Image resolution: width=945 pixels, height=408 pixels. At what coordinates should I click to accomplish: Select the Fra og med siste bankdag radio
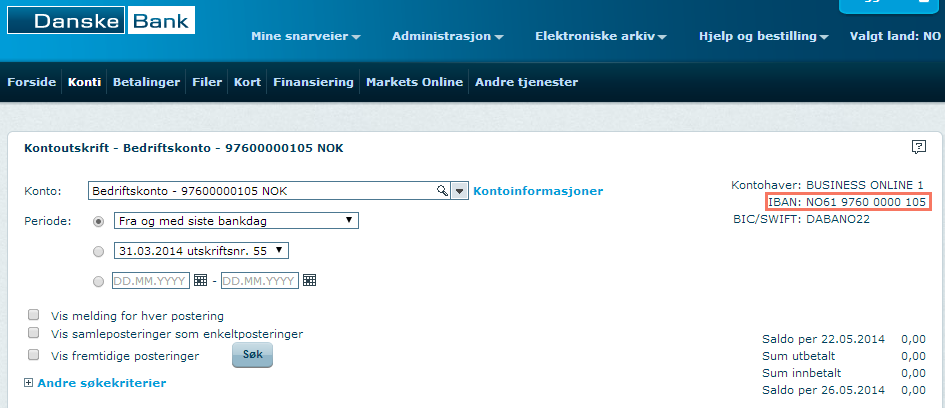coord(98,221)
